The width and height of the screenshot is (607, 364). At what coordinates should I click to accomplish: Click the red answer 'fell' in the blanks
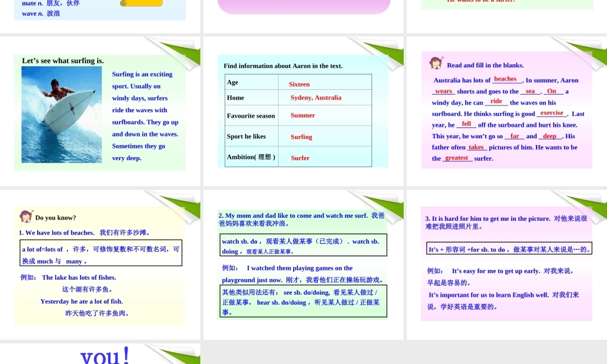pos(466,123)
